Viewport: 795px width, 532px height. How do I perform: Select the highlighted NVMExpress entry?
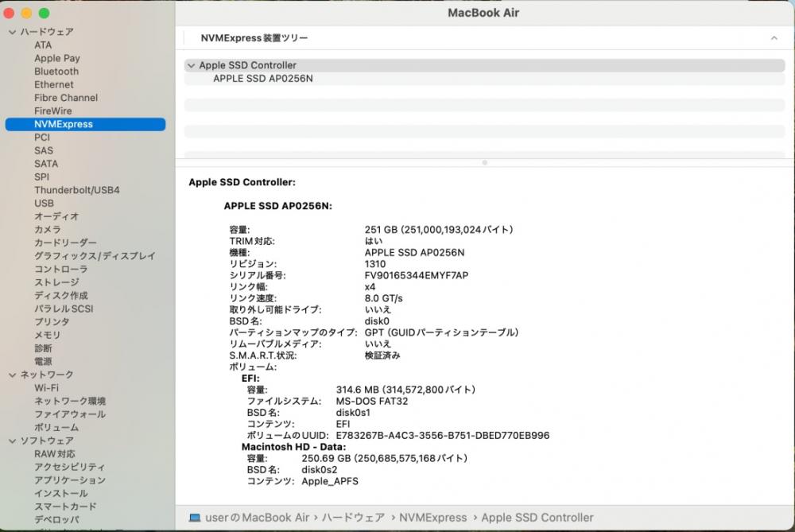point(85,124)
